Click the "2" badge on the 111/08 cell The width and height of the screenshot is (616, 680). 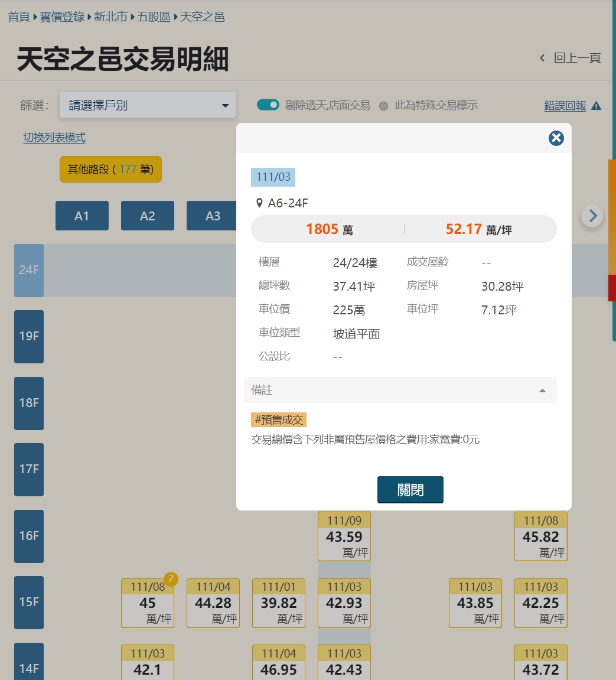point(171,580)
